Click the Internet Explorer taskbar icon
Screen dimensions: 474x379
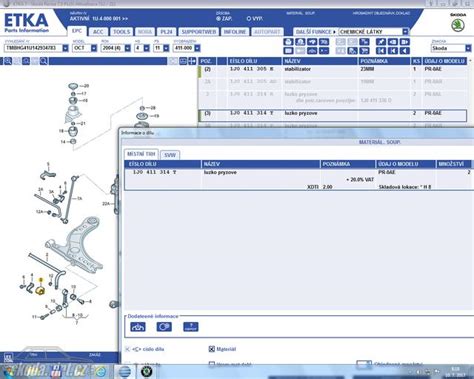(101, 371)
